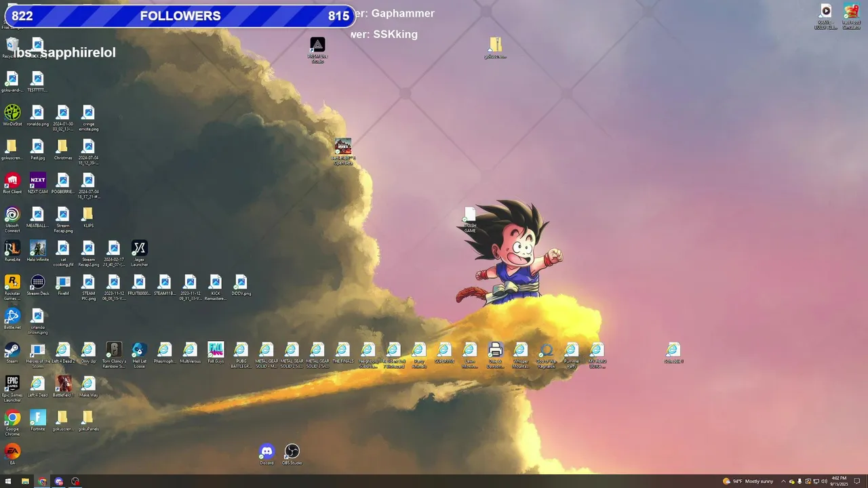Select the Left 4 Dead 2 shortcut
This screenshot has height=488, width=868.
[x=63, y=353]
